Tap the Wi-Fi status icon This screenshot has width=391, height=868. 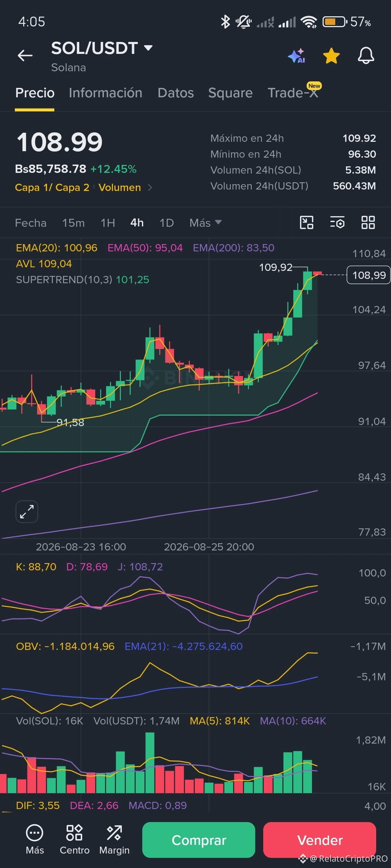(x=309, y=22)
